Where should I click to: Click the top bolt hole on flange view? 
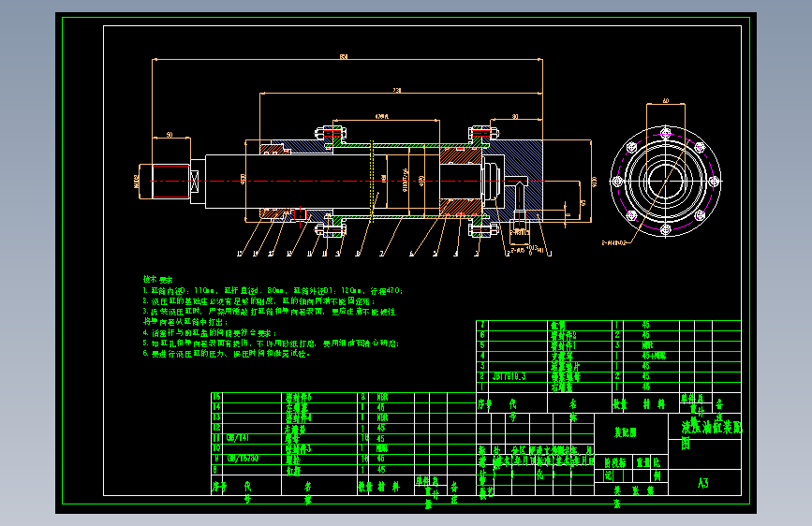(x=666, y=133)
